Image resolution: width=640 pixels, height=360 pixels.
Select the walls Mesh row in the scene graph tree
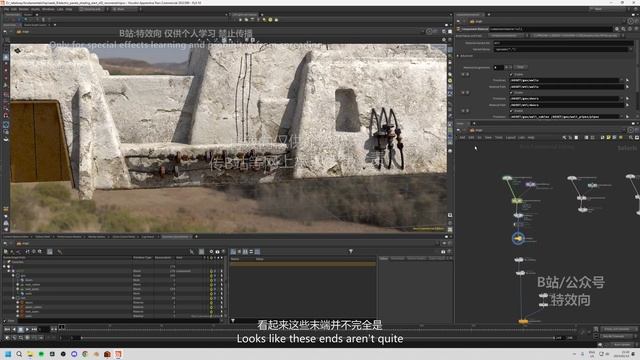click(x=114, y=293)
